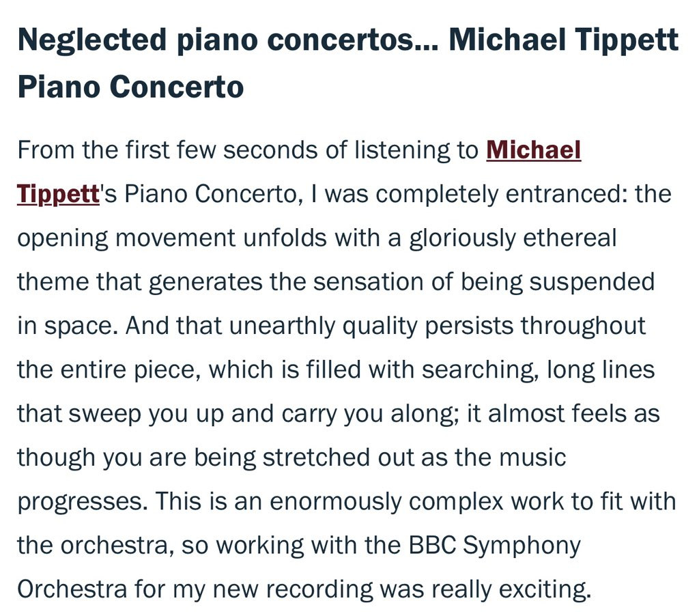
Task: Click the phrase searching, long lines
Action: [538, 369]
